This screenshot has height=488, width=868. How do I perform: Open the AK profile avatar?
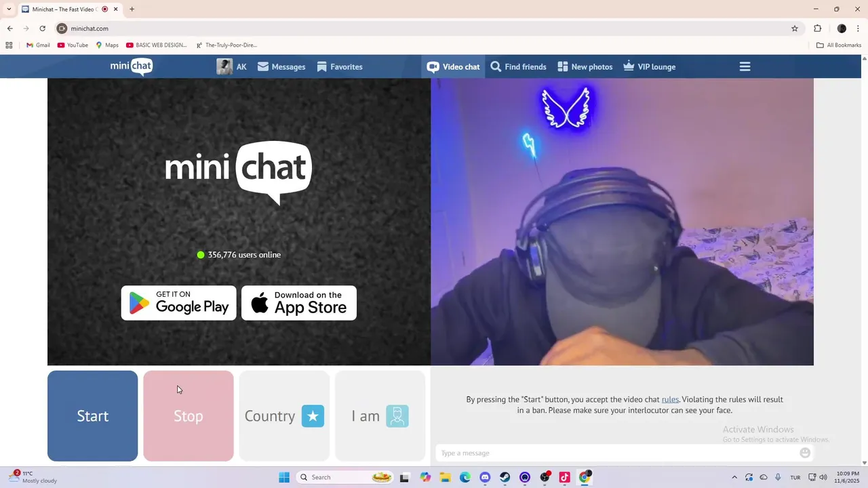224,66
